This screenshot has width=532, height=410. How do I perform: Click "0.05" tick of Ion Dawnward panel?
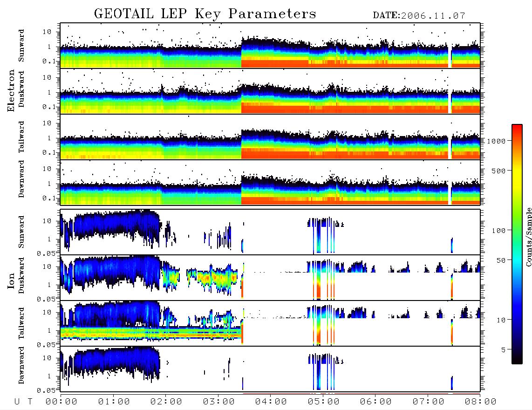(x=46, y=390)
